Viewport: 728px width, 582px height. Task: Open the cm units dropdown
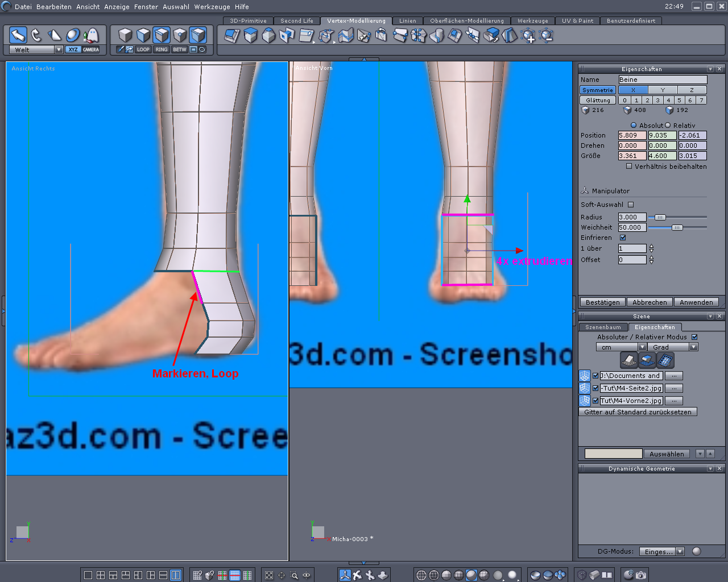coord(621,347)
